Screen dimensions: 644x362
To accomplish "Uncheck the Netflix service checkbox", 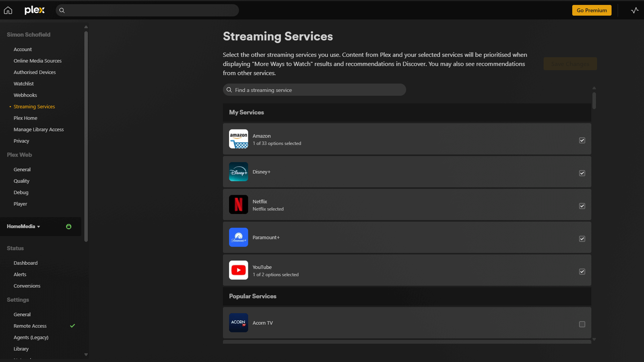I will (x=582, y=206).
